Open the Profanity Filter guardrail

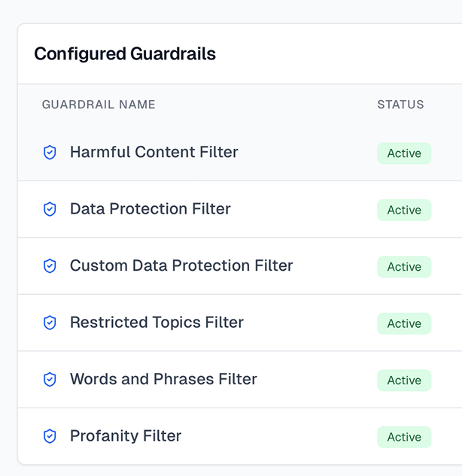click(x=126, y=436)
